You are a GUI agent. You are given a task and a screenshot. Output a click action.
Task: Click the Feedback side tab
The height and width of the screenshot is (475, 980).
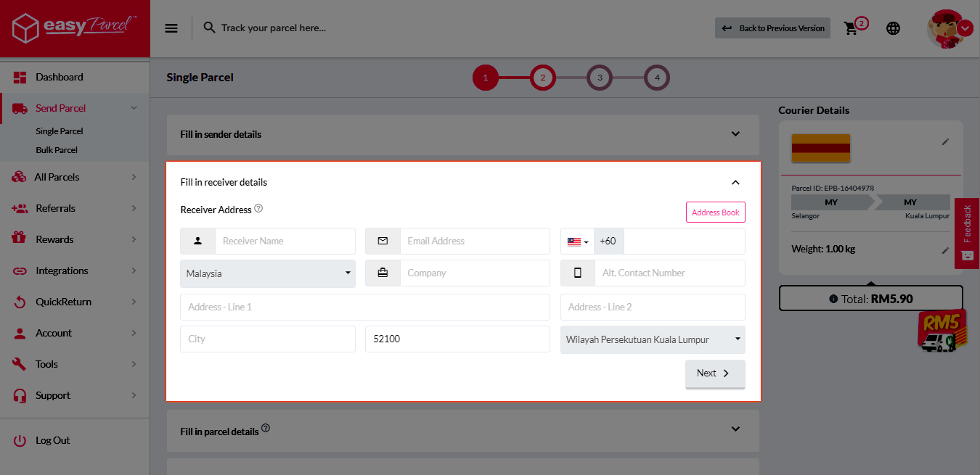click(x=966, y=233)
